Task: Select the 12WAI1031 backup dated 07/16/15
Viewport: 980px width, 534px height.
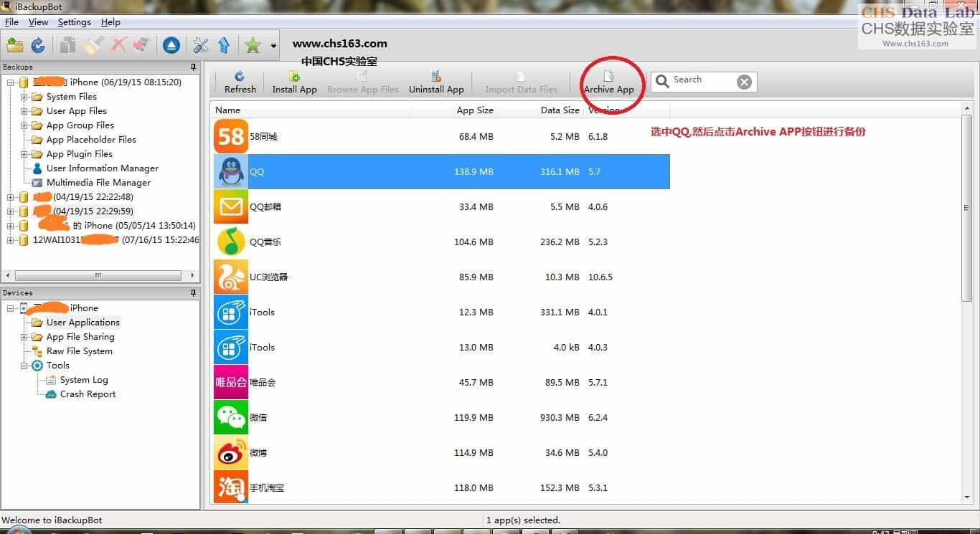Action: (x=116, y=240)
